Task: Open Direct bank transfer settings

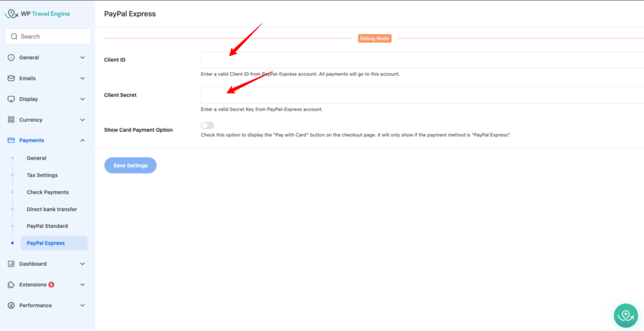Action: click(52, 209)
